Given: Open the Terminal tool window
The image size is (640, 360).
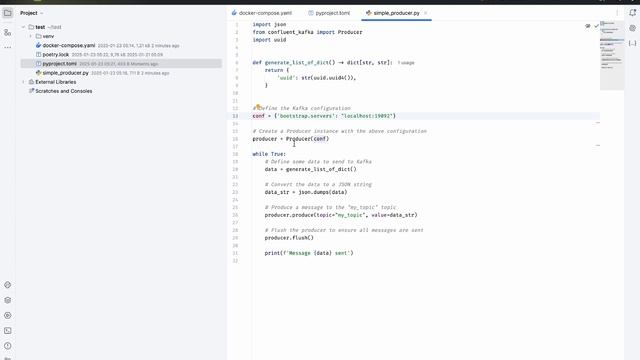Looking at the screenshot, I should (7, 331).
